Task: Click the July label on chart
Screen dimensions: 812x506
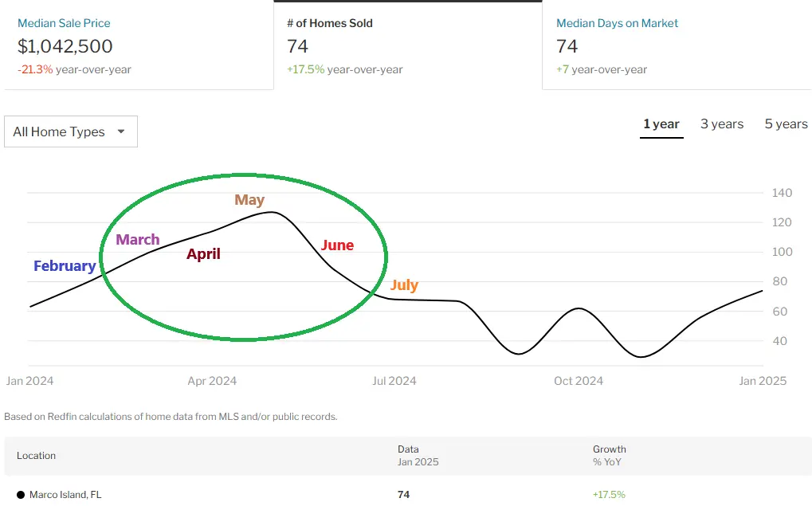Action: click(404, 285)
